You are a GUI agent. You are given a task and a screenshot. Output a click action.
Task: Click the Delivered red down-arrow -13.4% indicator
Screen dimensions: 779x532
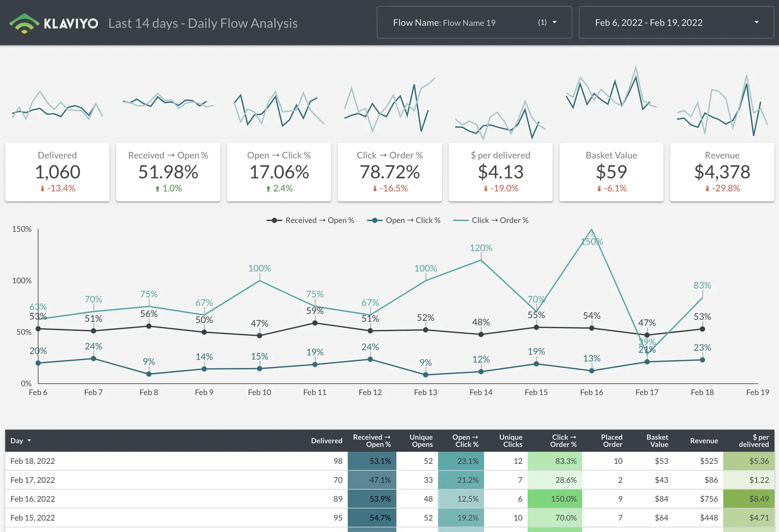click(x=58, y=188)
